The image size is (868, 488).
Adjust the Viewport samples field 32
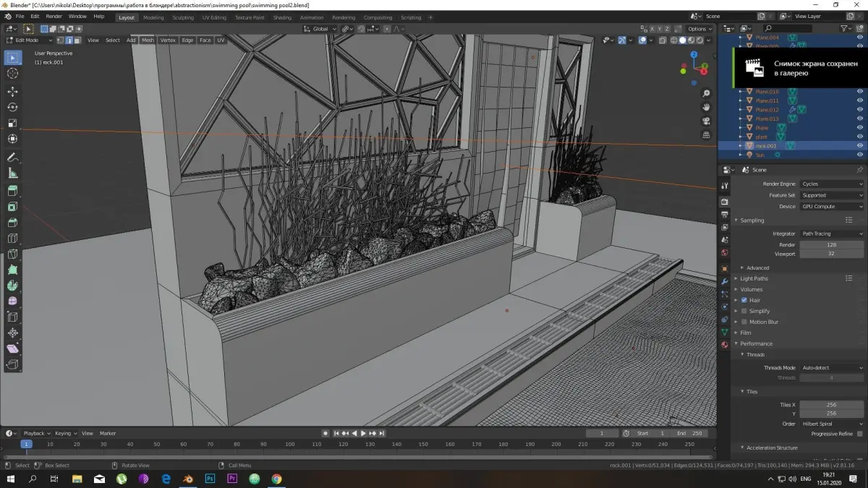point(832,254)
